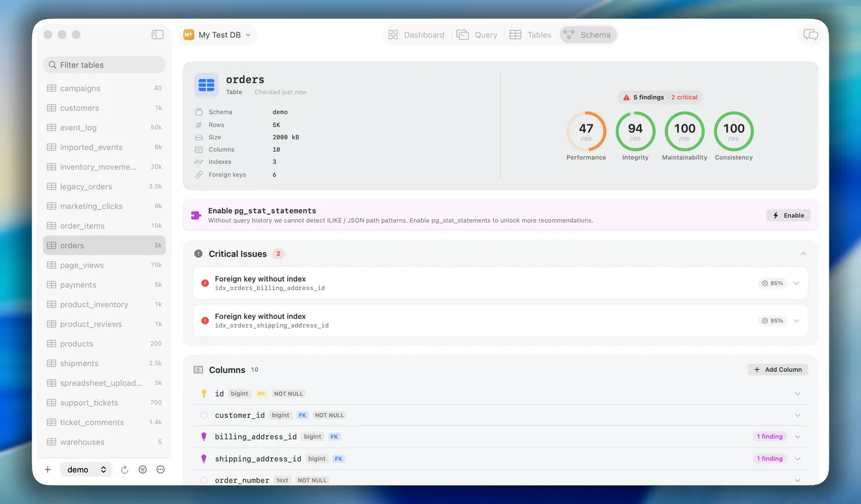The height and width of the screenshot is (504, 861).
Task: Open the event_log table
Action: pos(104,127)
